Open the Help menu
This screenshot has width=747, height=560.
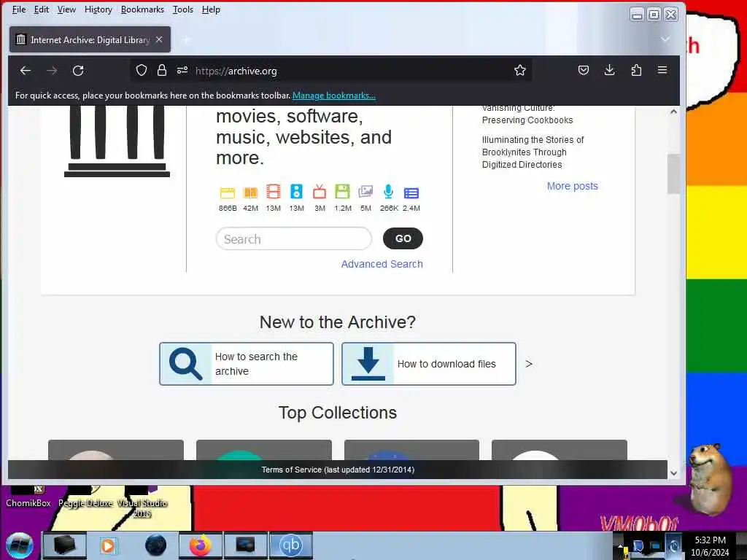click(x=211, y=9)
